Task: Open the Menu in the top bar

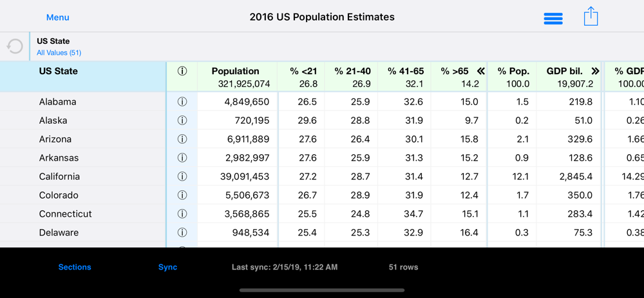Action: [58, 17]
